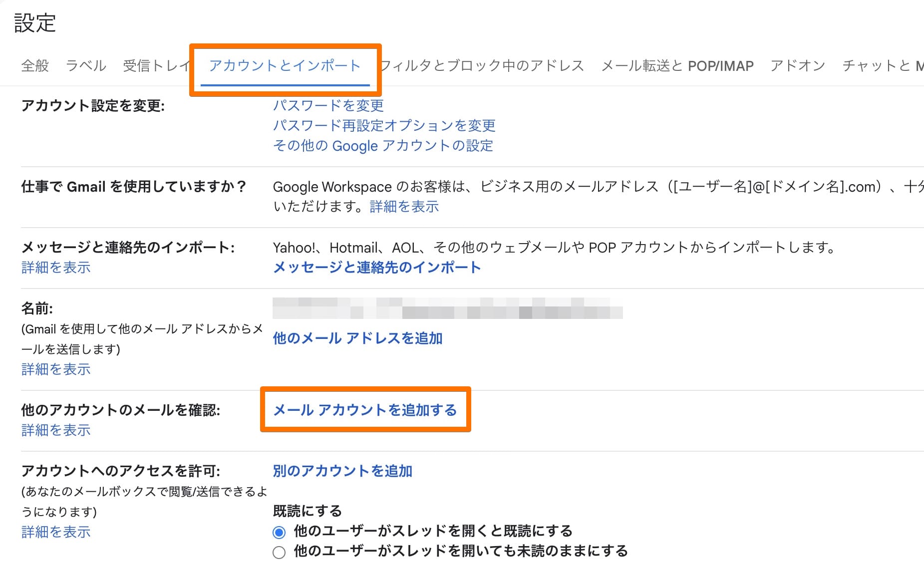Viewport: 924px width, 579px height.
Task: Open the メール転送と POP/IMAP tab
Action: 677,65
